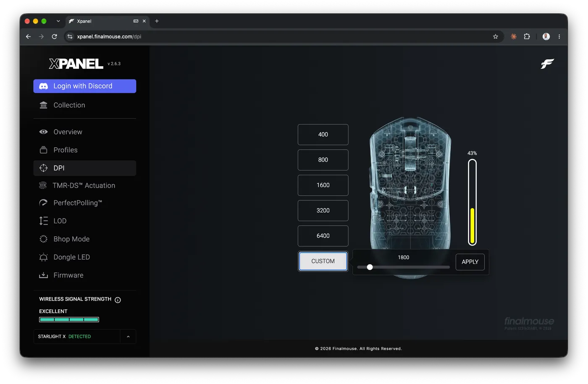Click the LOD height icon

pyautogui.click(x=43, y=221)
